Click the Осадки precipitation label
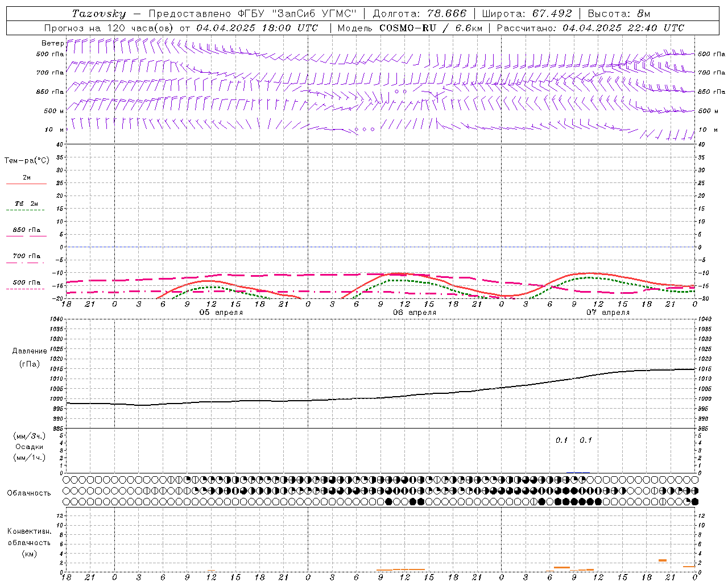The width and height of the screenshot is (728, 582). pos(30,447)
